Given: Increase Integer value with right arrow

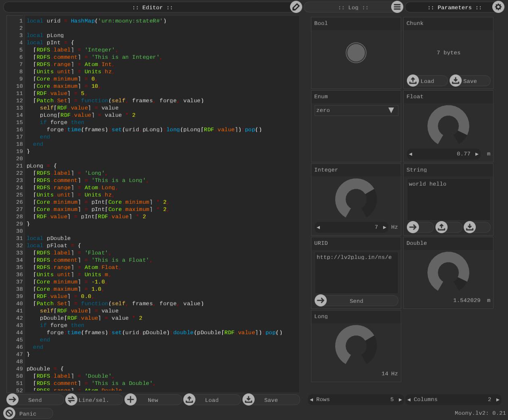Looking at the screenshot, I should tap(384, 227).
